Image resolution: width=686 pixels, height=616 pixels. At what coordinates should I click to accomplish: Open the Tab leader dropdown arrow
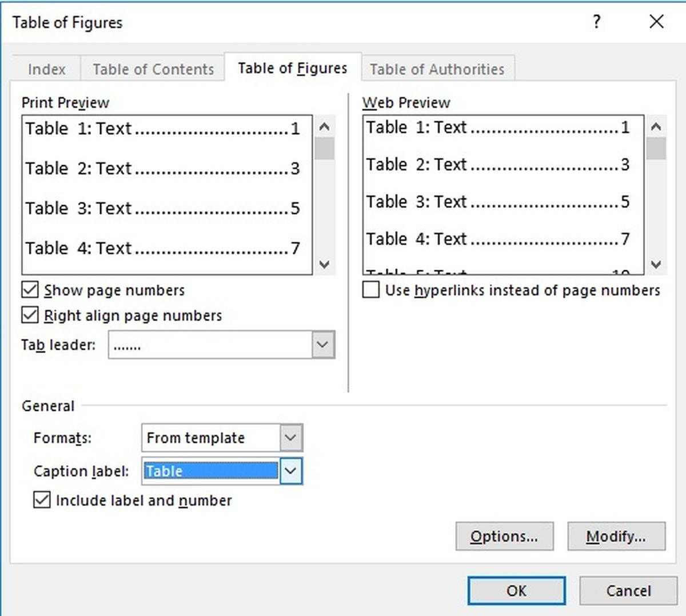[x=322, y=345]
